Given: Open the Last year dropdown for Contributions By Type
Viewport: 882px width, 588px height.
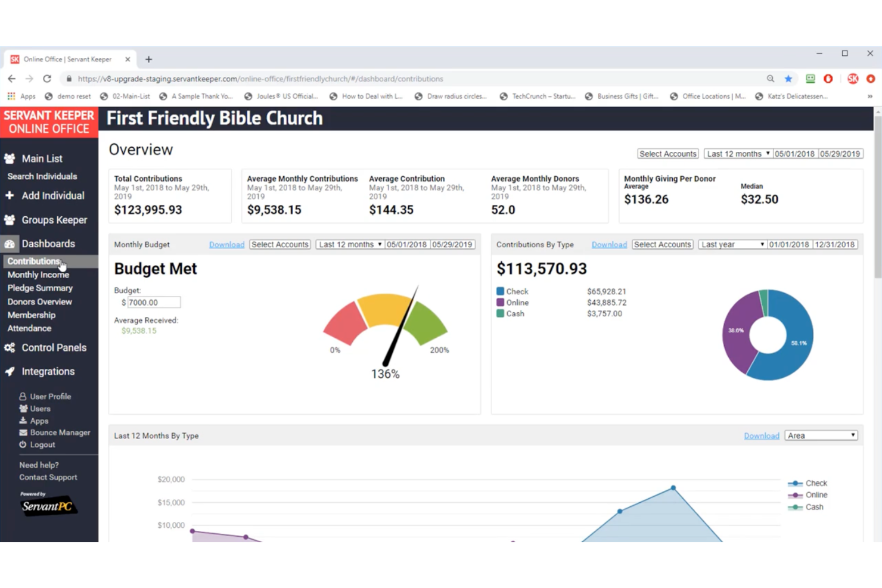Looking at the screenshot, I should [732, 244].
